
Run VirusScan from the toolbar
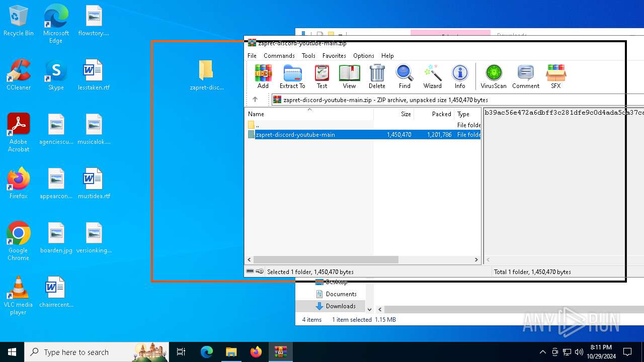[x=494, y=76]
